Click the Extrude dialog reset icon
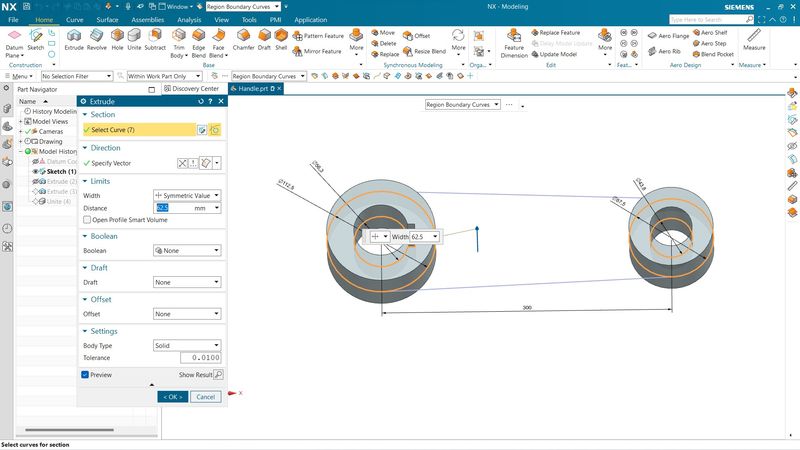Image resolution: width=800 pixels, height=450 pixels. click(x=201, y=102)
